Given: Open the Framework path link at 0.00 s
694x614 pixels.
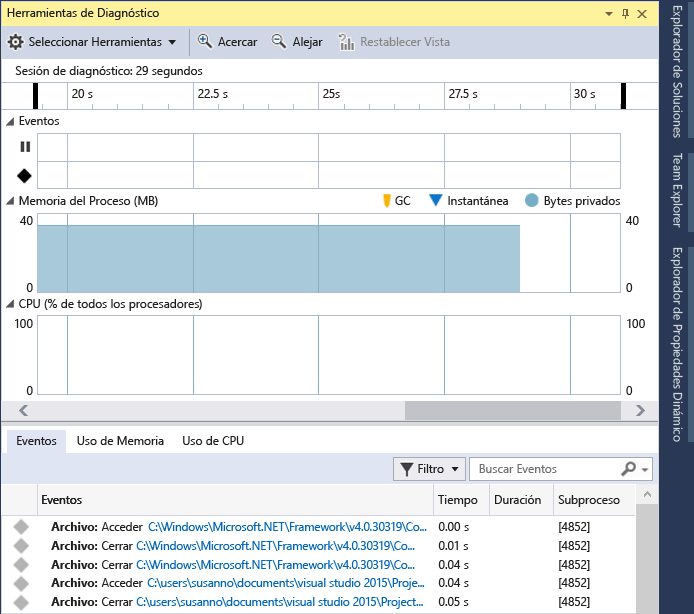Looking at the screenshot, I should coord(287,527).
